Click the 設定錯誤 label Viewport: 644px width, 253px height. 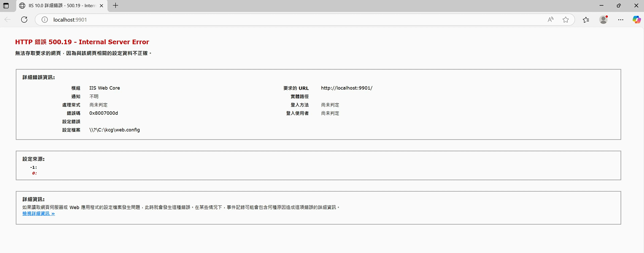(71, 122)
